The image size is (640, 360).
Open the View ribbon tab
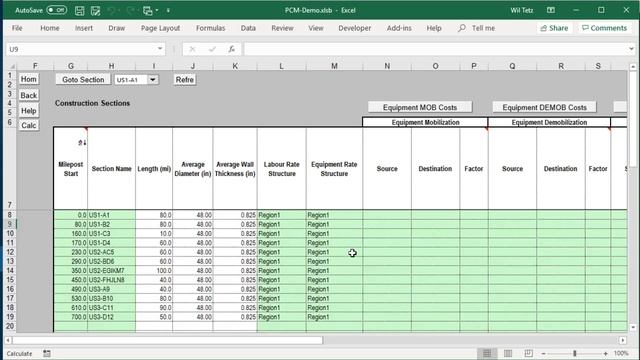(316, 28)
